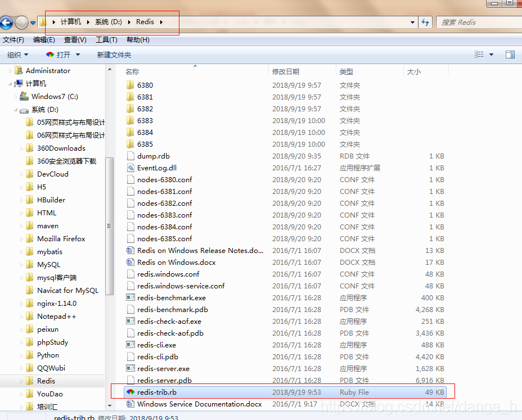Select the redis-cli.exe application icon

pos(130,345)
